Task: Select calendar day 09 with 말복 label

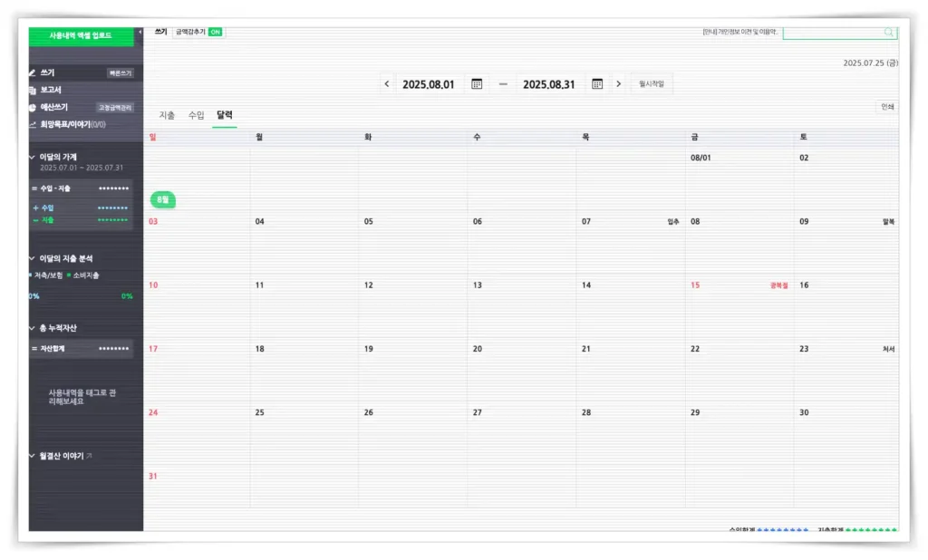Action: [x=846, y=243]
